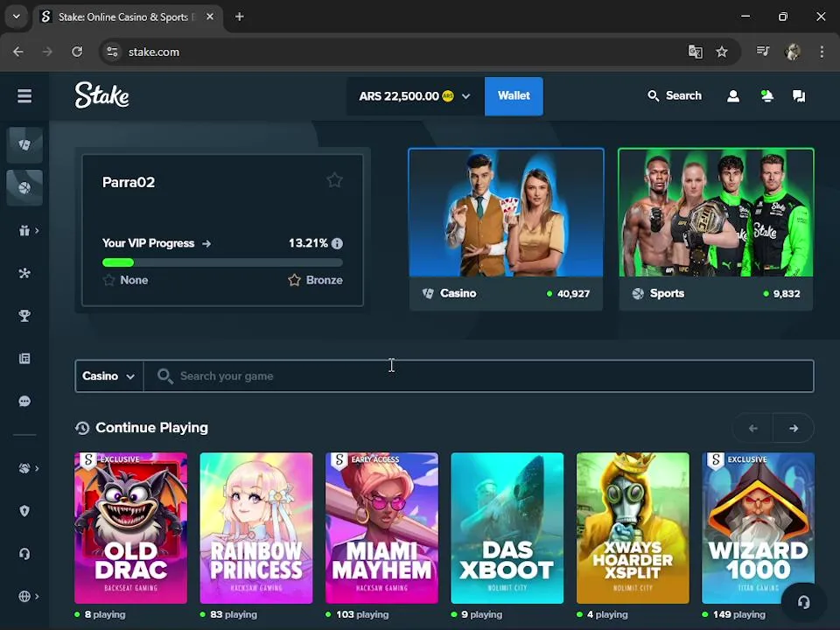Expand the sponsorships submenu chevron
Screen dimensions: 840x630
37,468
